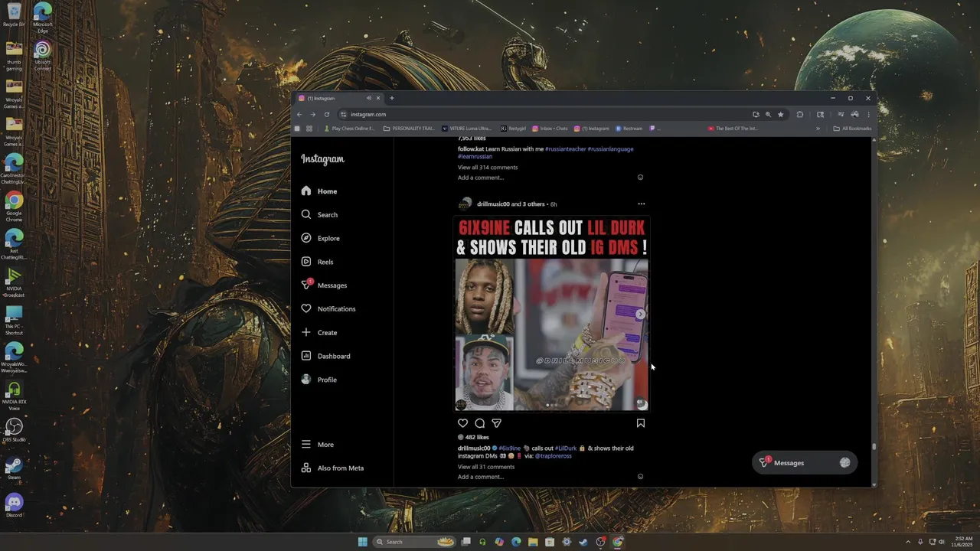Open emoji picker next to lower comment field
This screenshot has height=551, width=980.
(x=641, y=477)
